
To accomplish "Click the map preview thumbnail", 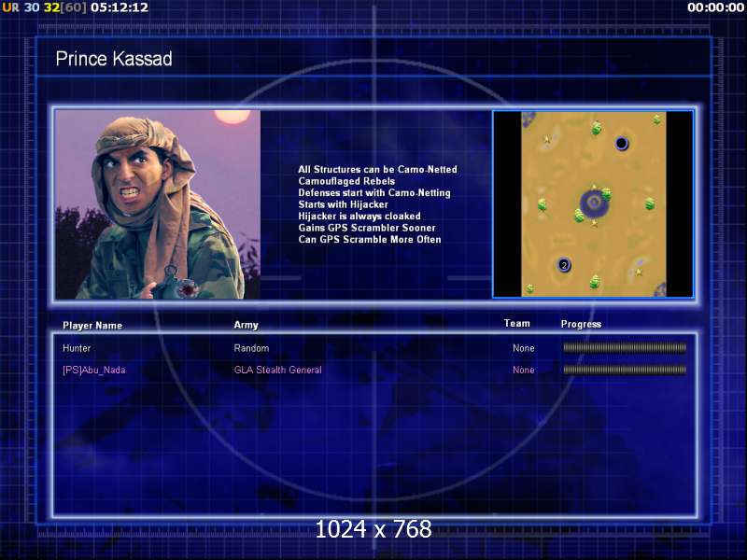I will point(593,204).
